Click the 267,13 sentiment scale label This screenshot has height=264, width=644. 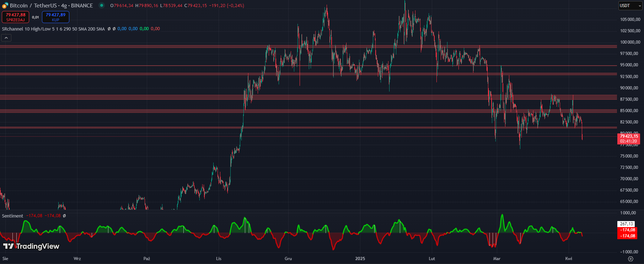click(x=626, y=224)
